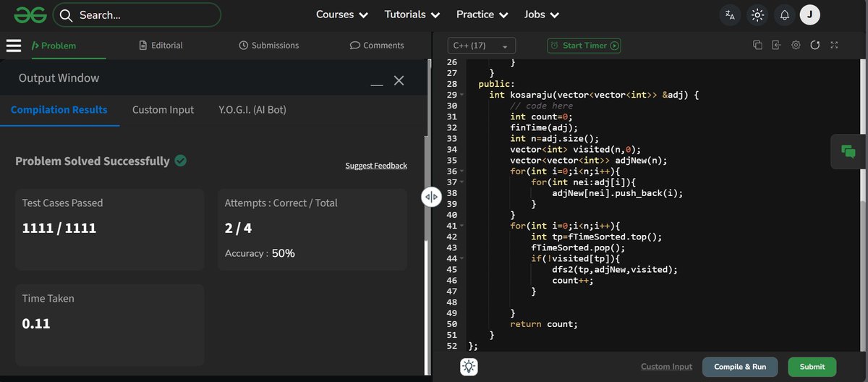868x382 pixels.
Task: Open notifications bell icon
Action: 784,14
